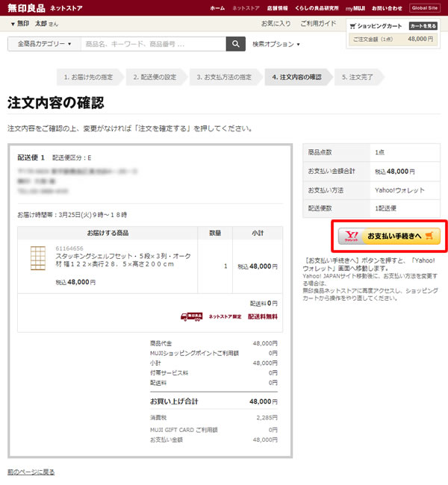Open the 全商品カテゴリー dropdown
448x485 pixels.
coord(44,44)
